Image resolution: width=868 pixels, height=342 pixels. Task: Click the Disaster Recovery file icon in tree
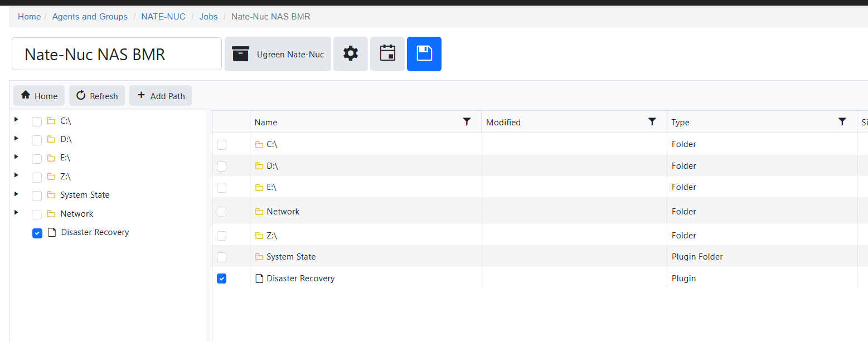click(52, 232)
